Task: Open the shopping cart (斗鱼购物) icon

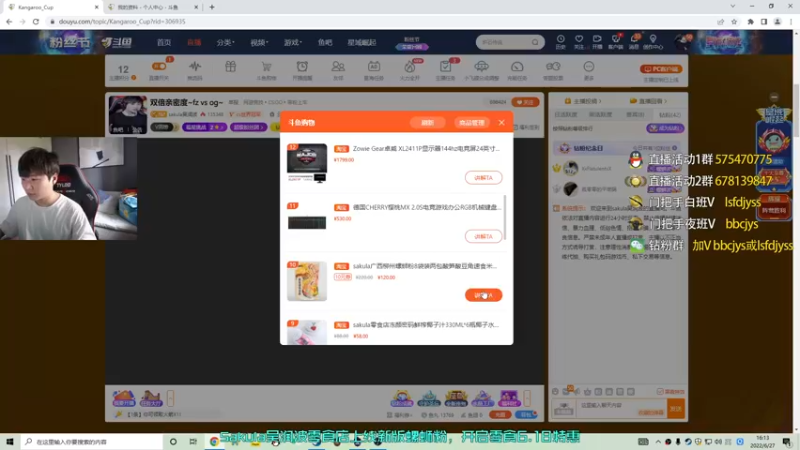Action: (x=266, y=66)
